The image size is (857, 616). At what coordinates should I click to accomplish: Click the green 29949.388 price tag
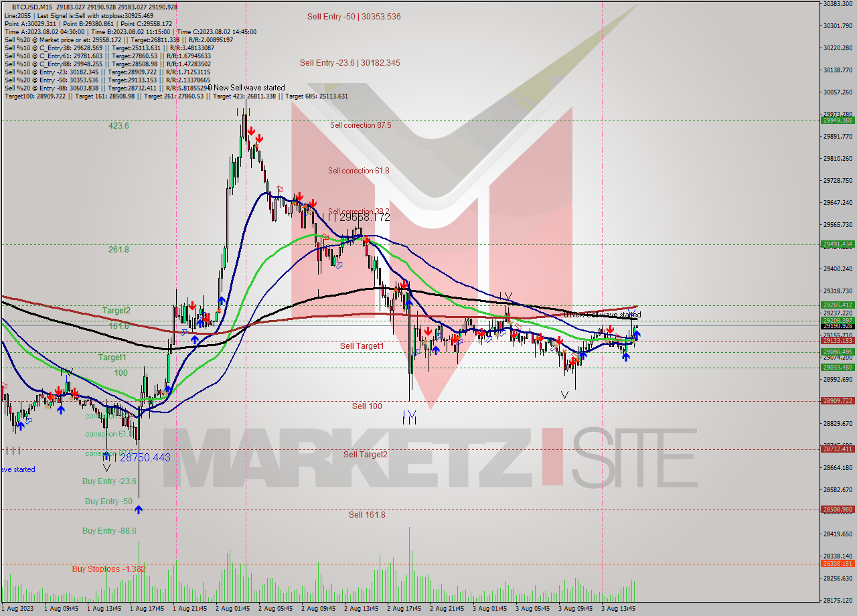(x=837, y=121)
